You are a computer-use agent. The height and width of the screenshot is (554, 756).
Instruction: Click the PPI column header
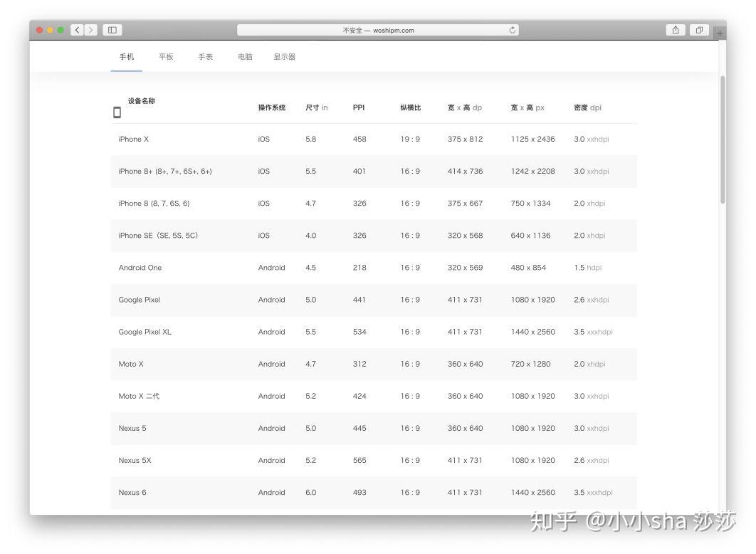coord(359,108)
